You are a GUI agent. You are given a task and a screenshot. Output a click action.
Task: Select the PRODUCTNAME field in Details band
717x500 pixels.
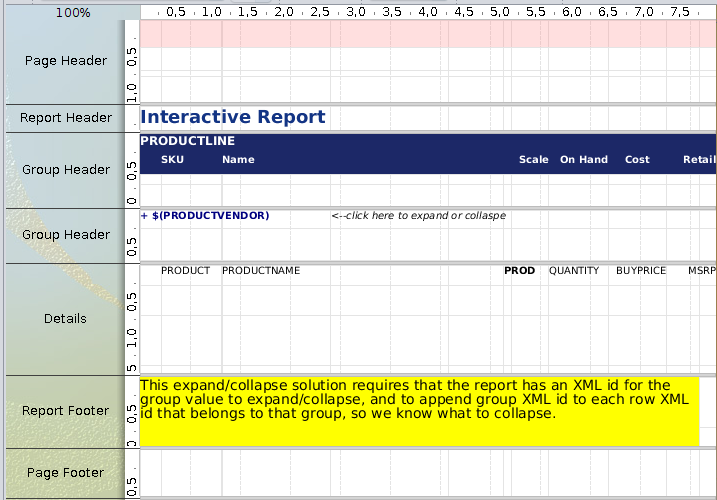point(261,270)
